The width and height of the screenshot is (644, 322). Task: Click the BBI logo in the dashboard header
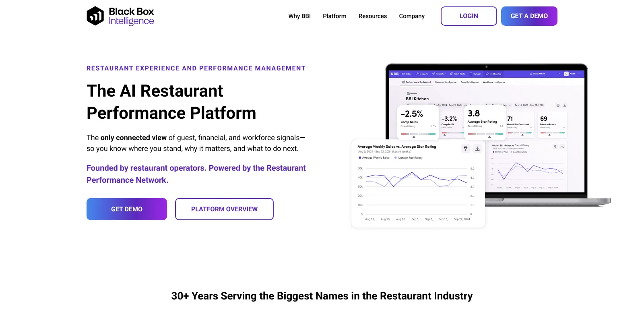pos(395,74)
